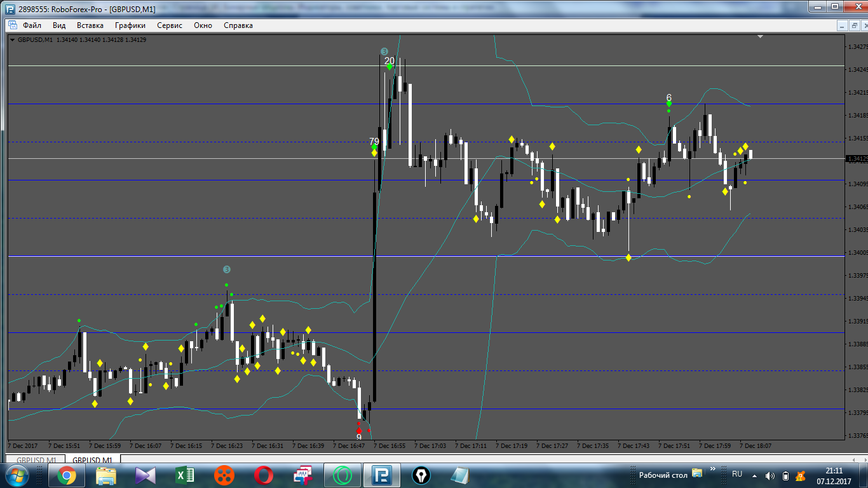Open the Сервис menu
The height and width of the screenshot is (488, 868).
170,25
